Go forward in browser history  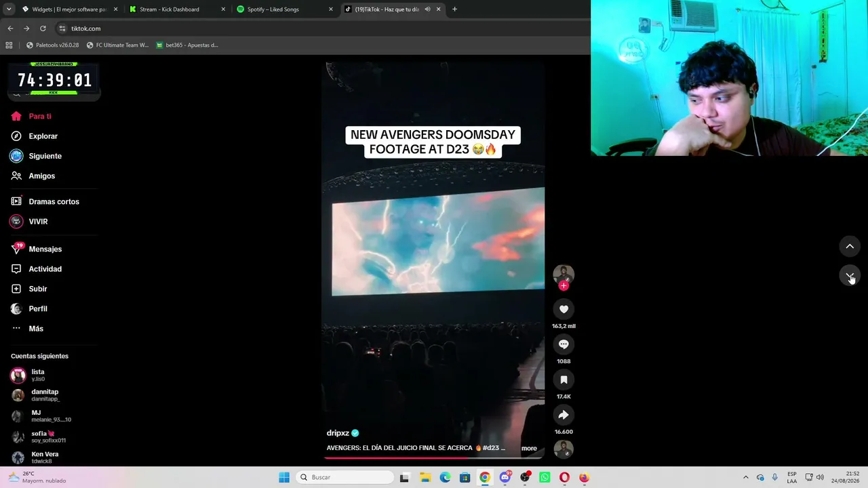(x=26, y=28)
